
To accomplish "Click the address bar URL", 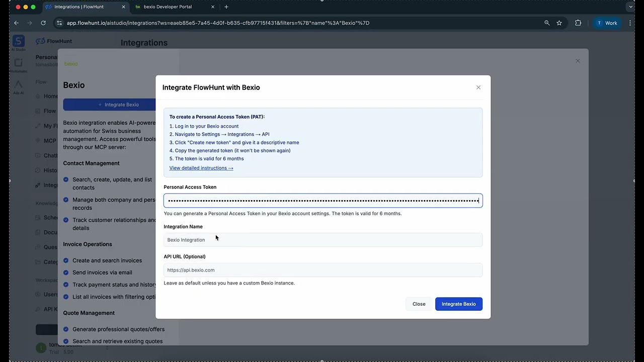I will (x=218, y=23).
